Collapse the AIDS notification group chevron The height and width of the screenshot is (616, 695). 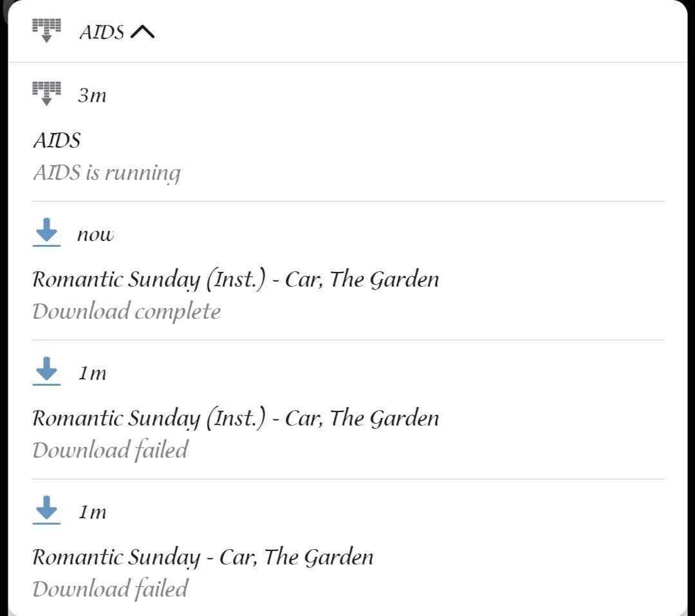(x=142, y=32)
